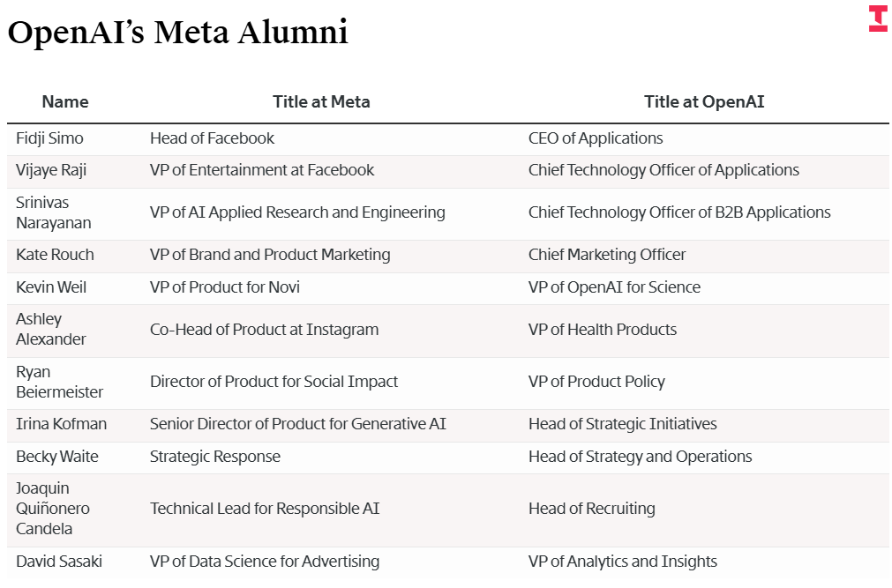Screen dimensions: 892x588
Task: Click the Title at OpenAI column header
Action: pos(703,101)
